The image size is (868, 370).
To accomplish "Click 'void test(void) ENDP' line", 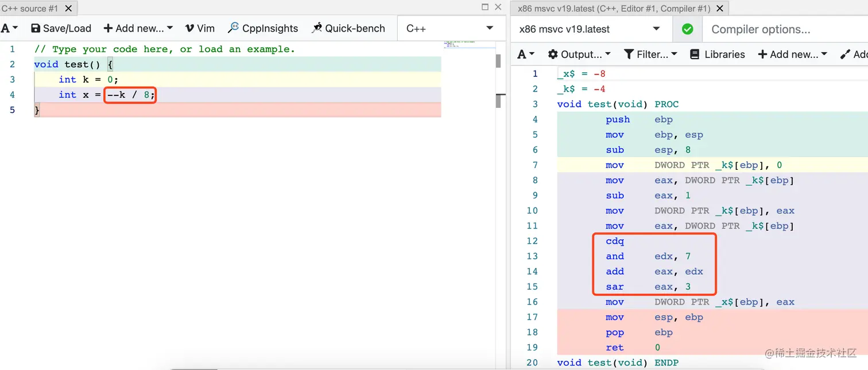I will pyautogui.click(x=618, y=363).
